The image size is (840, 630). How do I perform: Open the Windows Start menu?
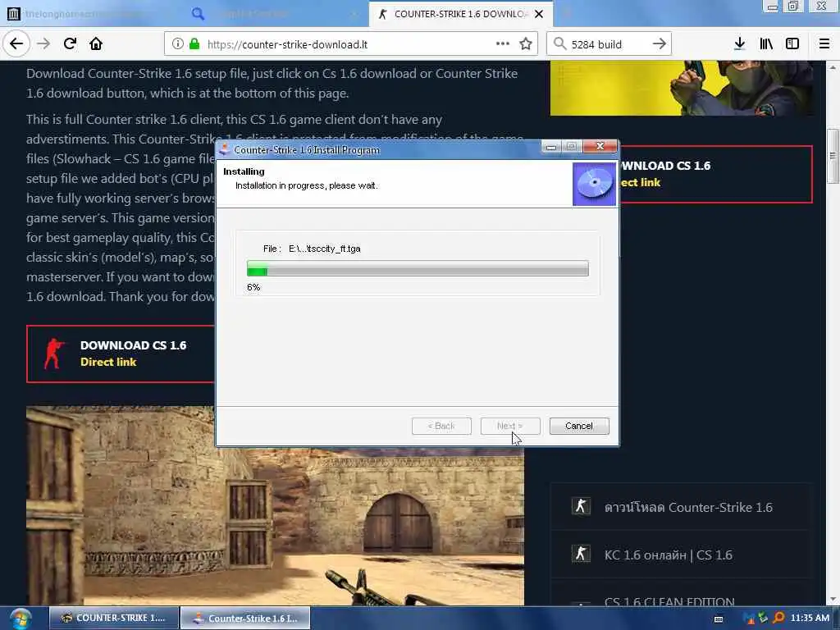21,619
